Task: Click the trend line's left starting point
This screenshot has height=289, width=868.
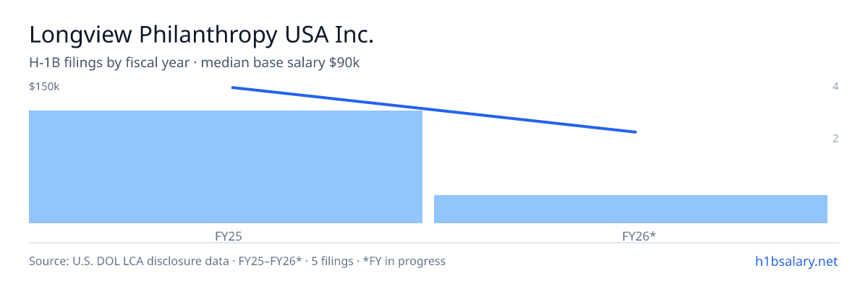Action: [231, 87]
